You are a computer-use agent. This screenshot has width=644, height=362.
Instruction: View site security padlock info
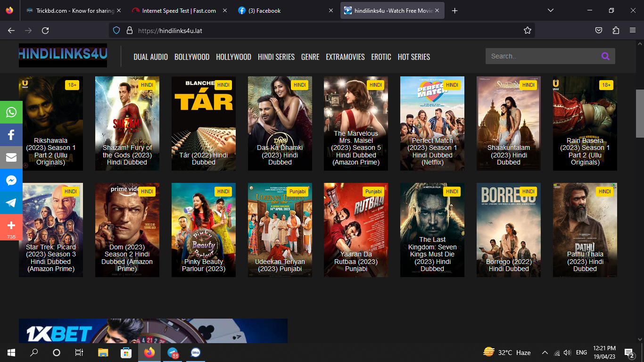(130, 30)
